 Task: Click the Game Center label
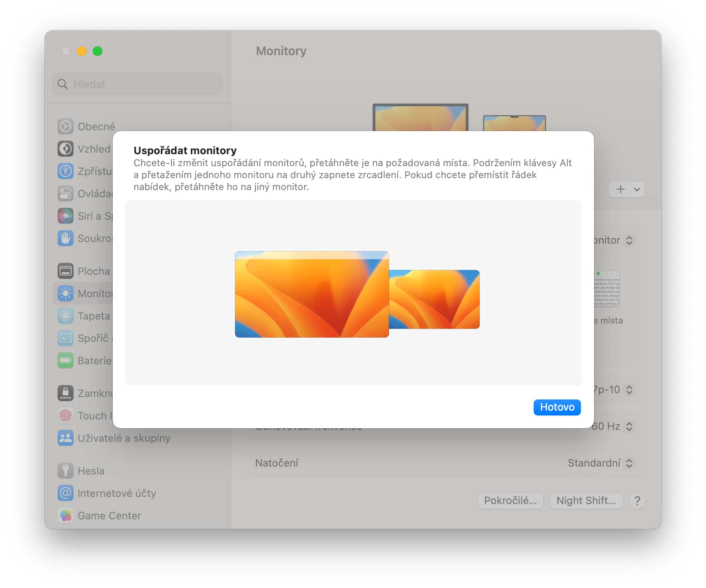click(109, 516)
